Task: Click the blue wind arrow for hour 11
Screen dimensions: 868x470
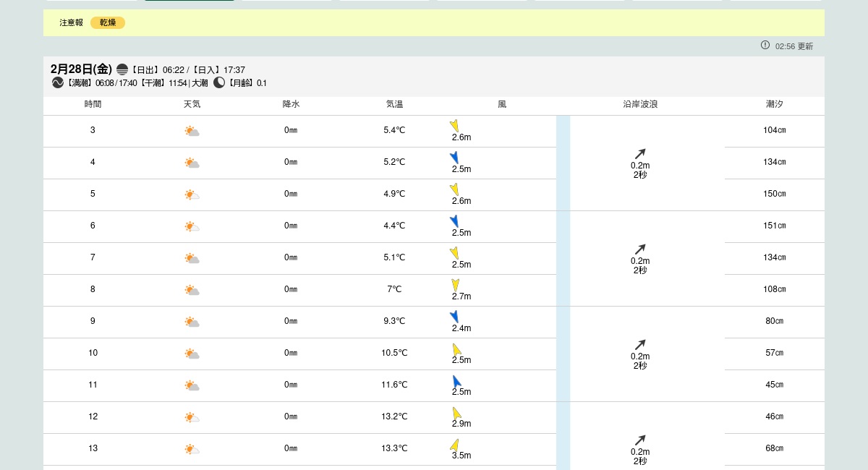Action: tap(456, 381)
